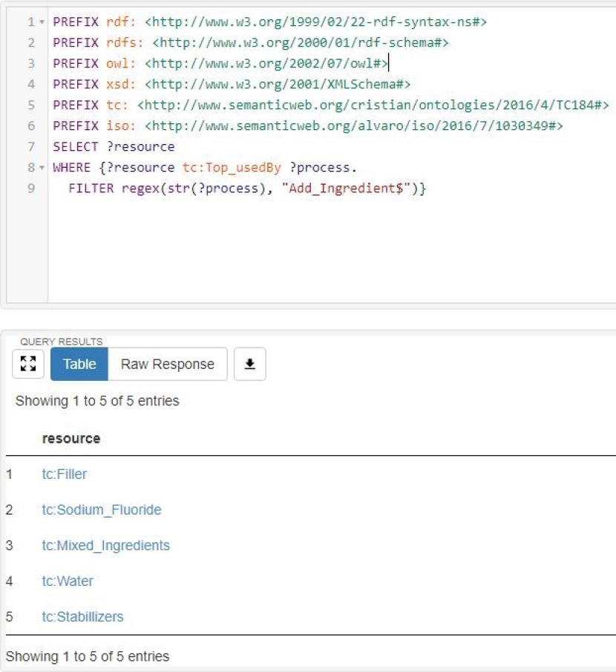Open the tc:Filler result link
616x672 pixels.
(x=65, y=474)
